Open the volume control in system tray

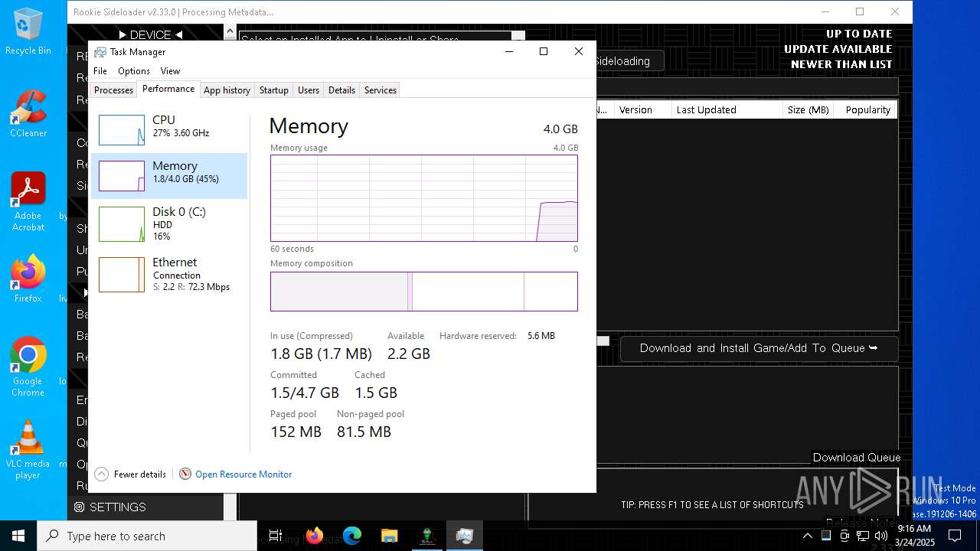point(881,536)
